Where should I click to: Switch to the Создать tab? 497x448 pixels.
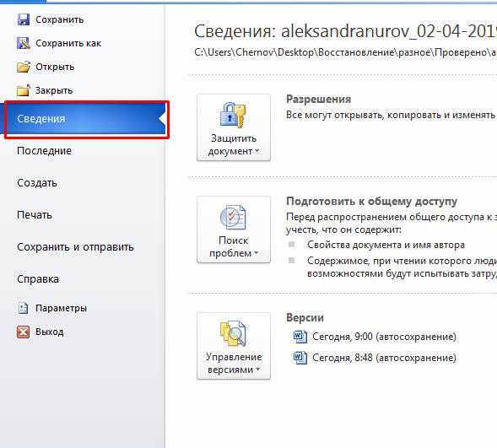(37, 183)
